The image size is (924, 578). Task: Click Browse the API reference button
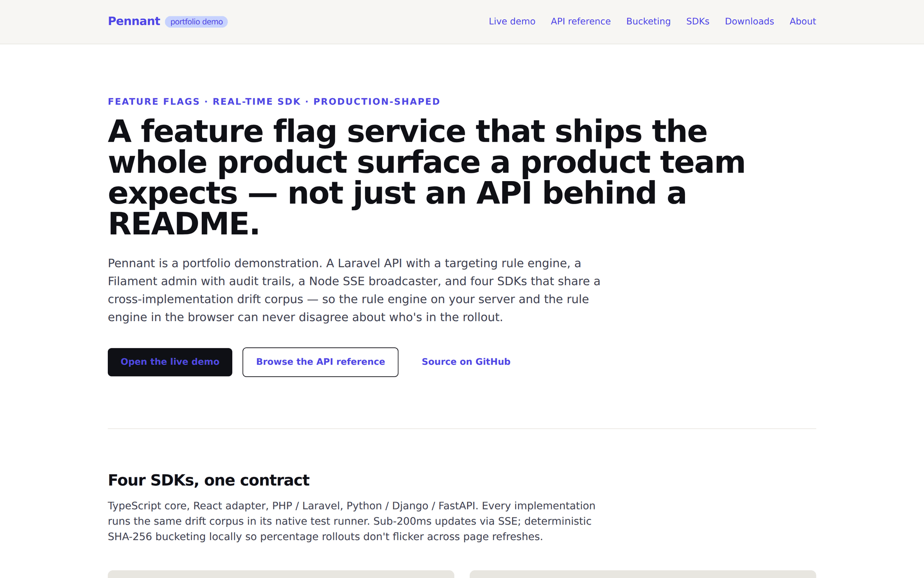coord(320,362)
